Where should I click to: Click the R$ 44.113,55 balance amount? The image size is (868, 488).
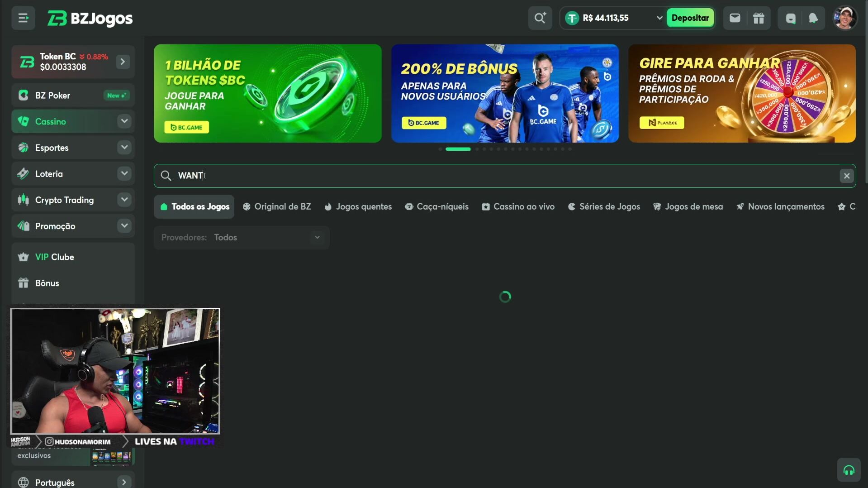(606, 18)
